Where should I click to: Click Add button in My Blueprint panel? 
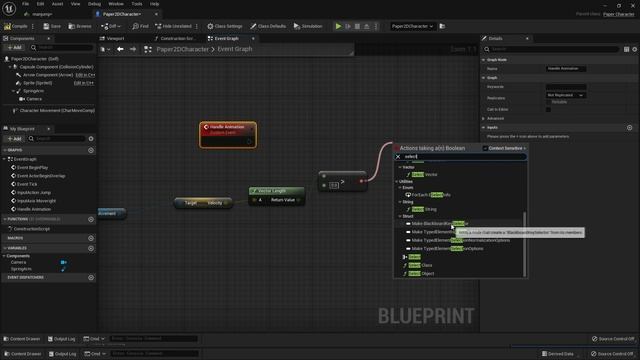tap(14, 139)
